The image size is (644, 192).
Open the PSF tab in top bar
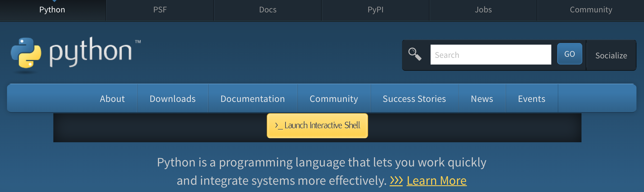click(x=160, y=10)
